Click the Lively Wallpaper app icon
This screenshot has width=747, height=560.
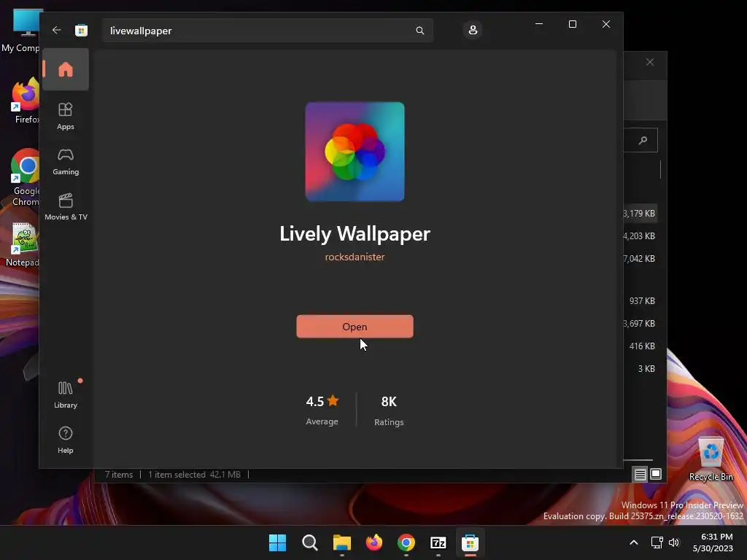pos(355,152)
